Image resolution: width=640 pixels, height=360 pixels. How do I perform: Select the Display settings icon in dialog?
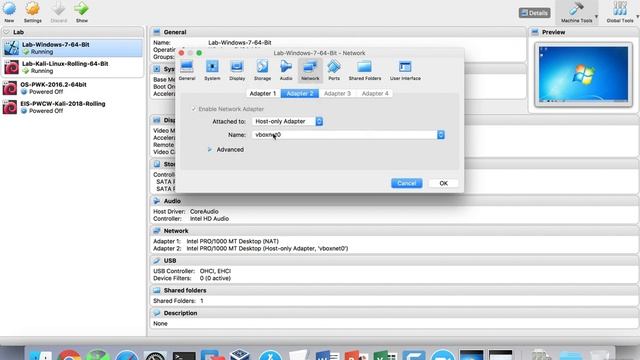point(237,67)
